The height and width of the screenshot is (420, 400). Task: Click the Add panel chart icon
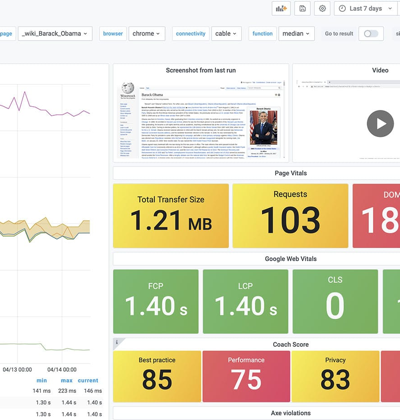pyautogui.click(x=281, y=8)
